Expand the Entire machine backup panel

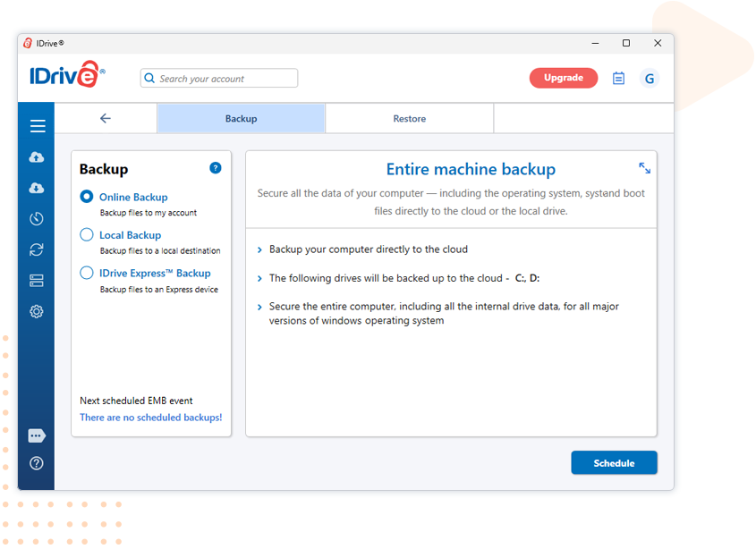coord(645,168)
